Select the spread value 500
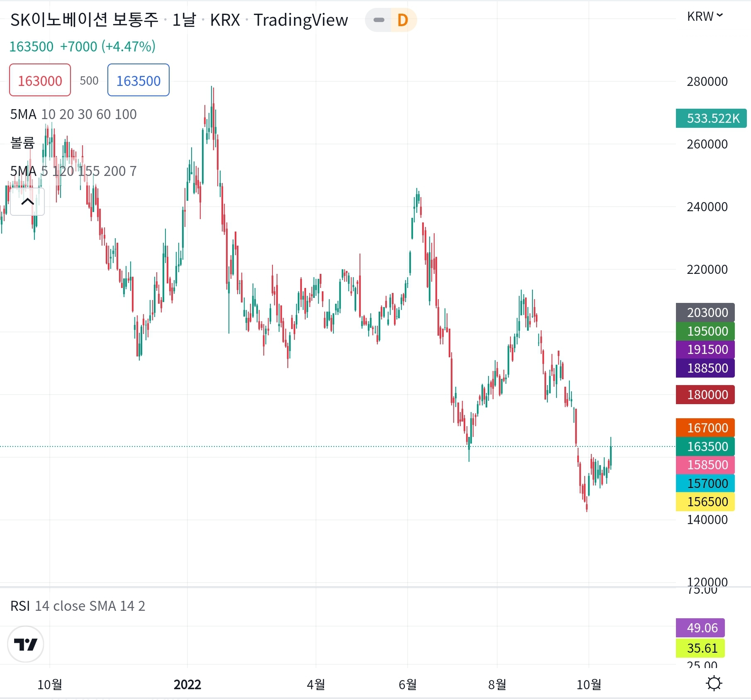751x700 pixels. coord(89,80)
